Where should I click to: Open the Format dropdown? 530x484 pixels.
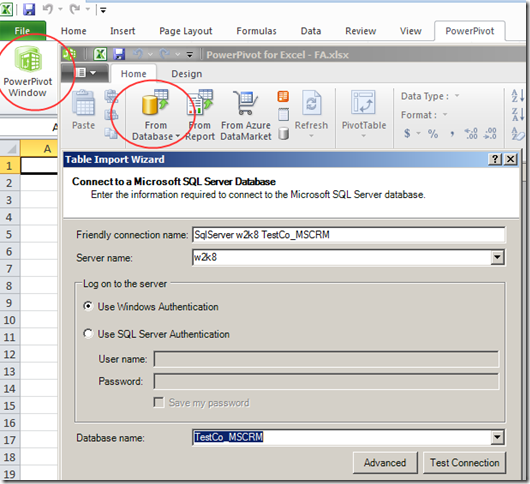coord(445,115)
